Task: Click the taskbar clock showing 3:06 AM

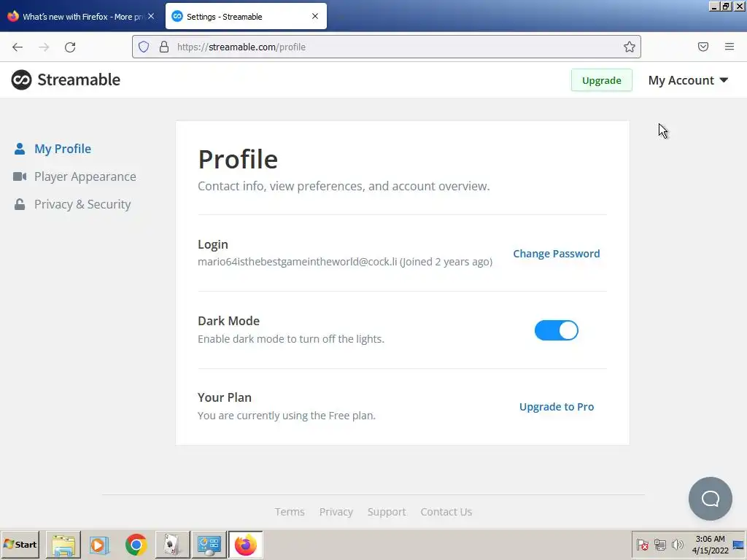Action: 710,544
